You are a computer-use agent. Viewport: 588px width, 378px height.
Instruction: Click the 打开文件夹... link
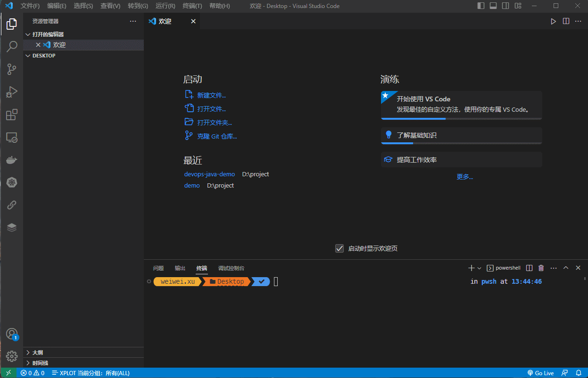215,123
